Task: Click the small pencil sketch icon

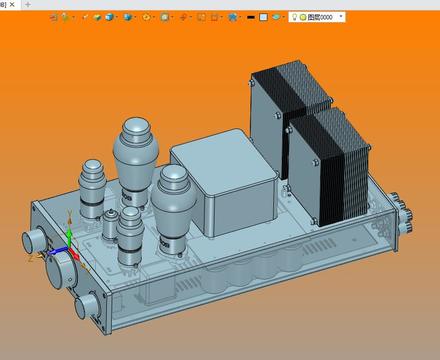Action: [x=85, y=17]
